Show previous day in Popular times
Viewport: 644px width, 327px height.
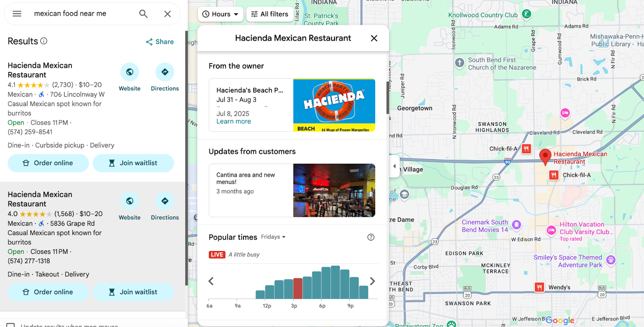[x=211, y=281]
